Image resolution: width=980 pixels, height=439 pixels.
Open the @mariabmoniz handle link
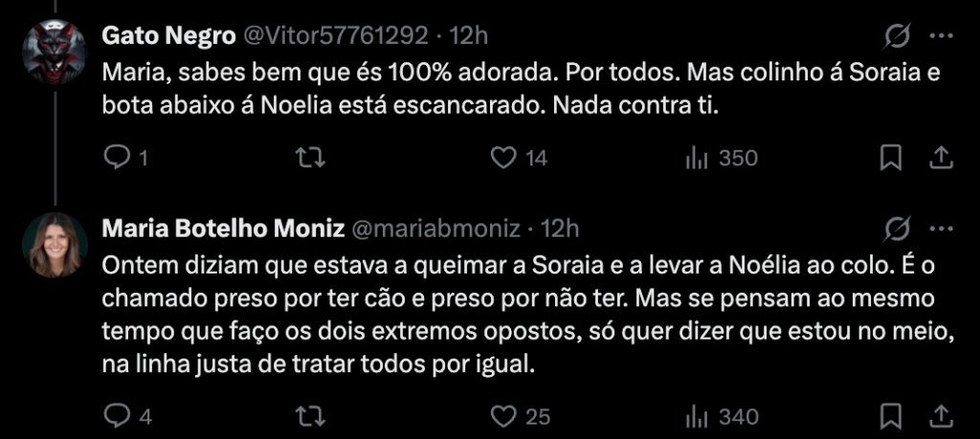tap(437, 229)
